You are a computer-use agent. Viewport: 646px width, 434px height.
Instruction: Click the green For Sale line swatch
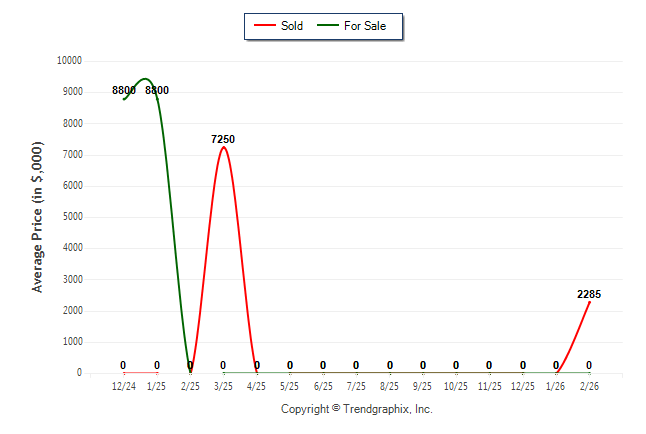coord(328,26)
